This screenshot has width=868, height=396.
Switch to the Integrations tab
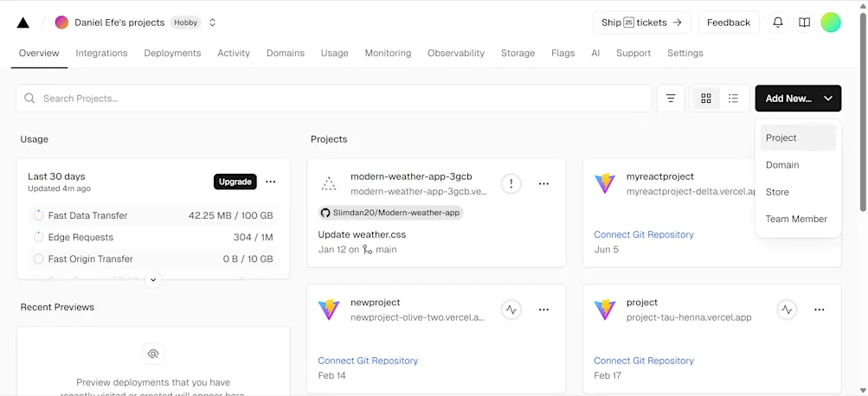101,53
